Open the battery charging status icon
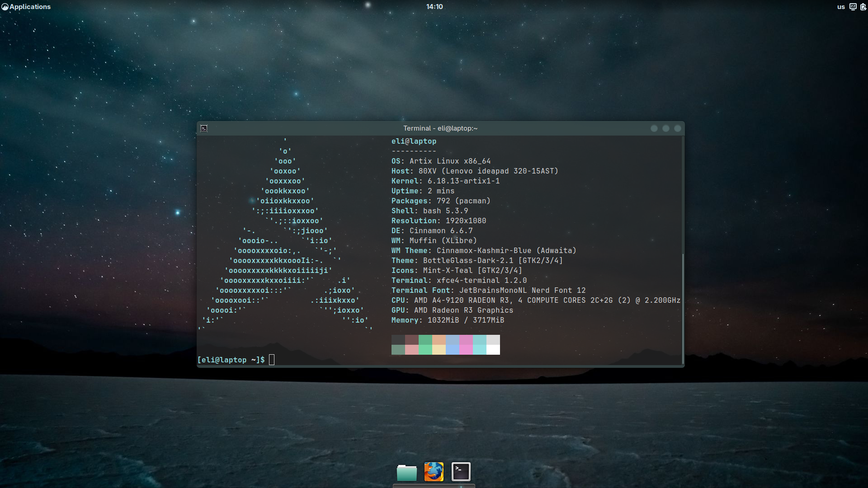Screen dimensions: 868x488 (x=863, y=7)
